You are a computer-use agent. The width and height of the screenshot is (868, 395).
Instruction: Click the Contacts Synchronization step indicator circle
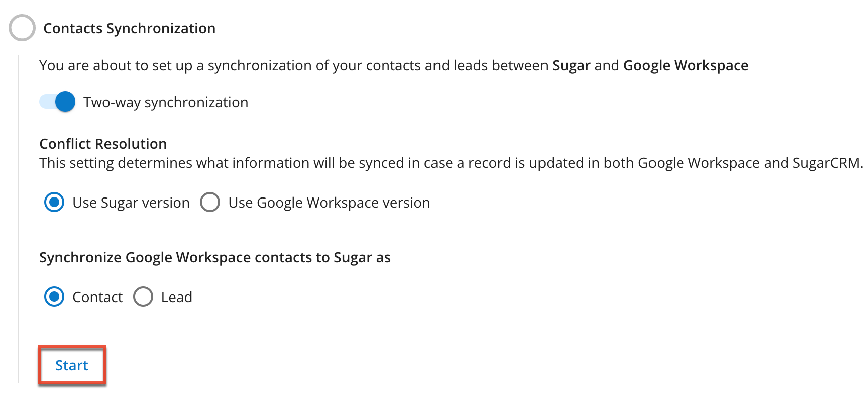click(x=21, y=28)
